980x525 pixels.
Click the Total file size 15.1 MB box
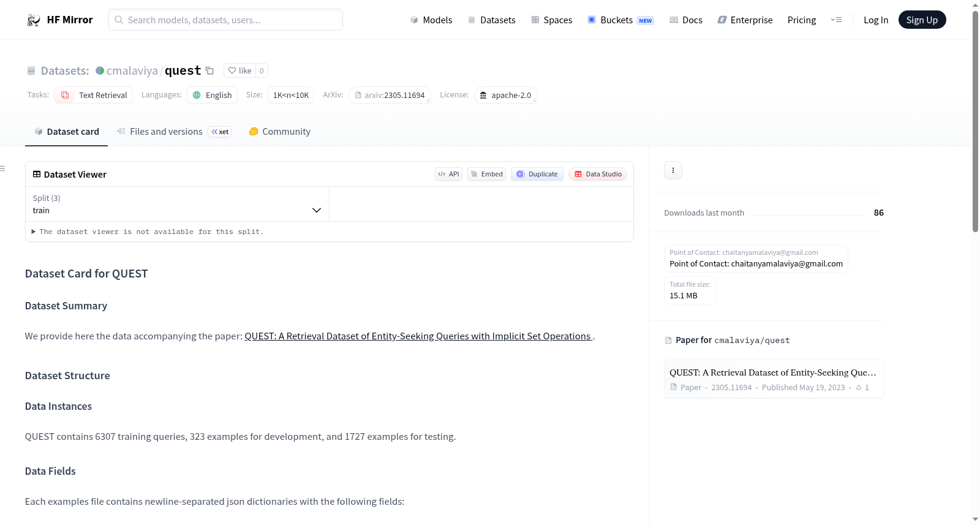[690, 290]
